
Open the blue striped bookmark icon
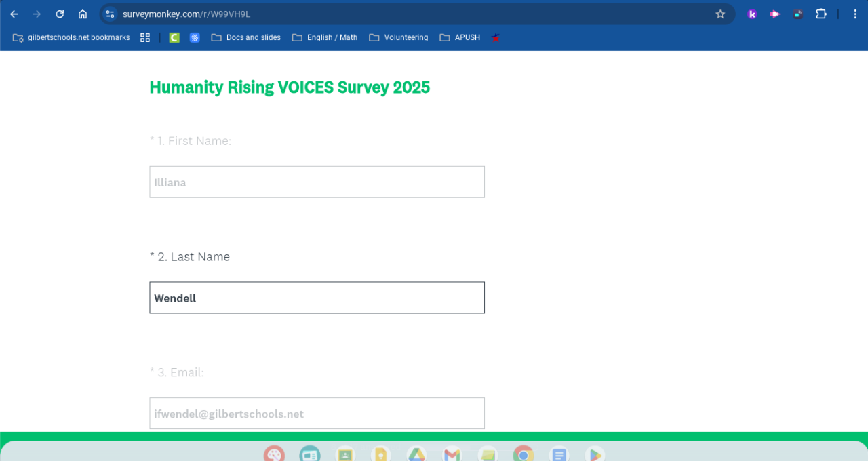tap(195, 37)
